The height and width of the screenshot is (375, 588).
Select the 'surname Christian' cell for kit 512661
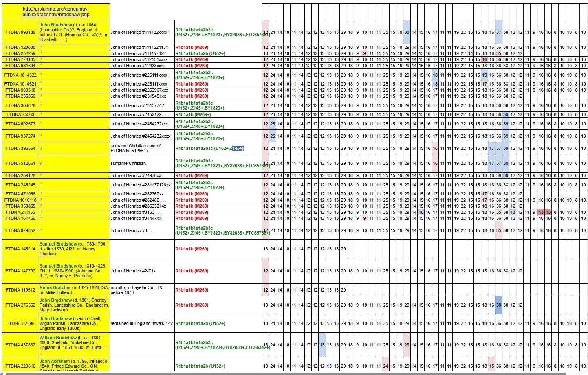click(x=128, y=164)
